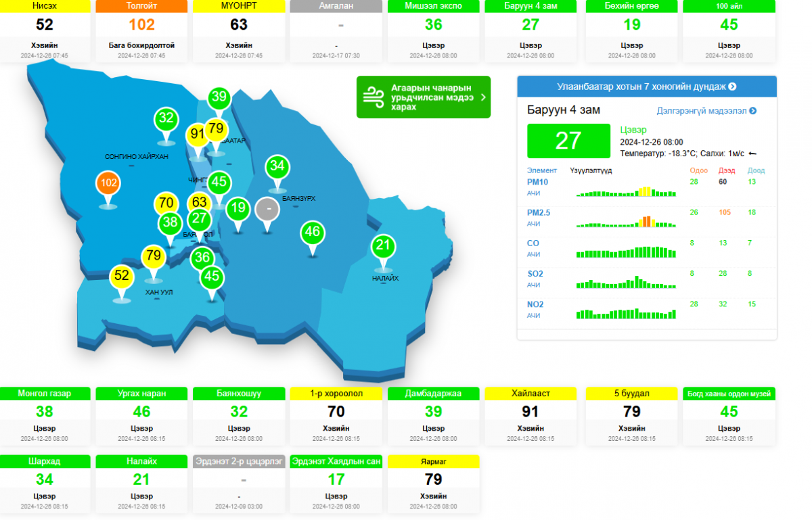Select the green 32 marker in Сонгино Хайрхан
Image resolution: width=812 pixels, height=520 pixels.
point(166,119)
